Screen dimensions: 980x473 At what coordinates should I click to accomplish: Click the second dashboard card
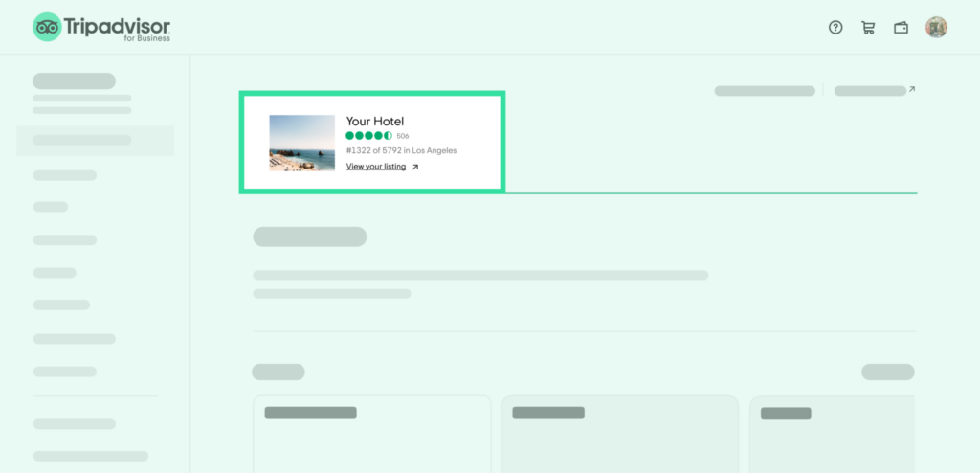coord(619,434)
